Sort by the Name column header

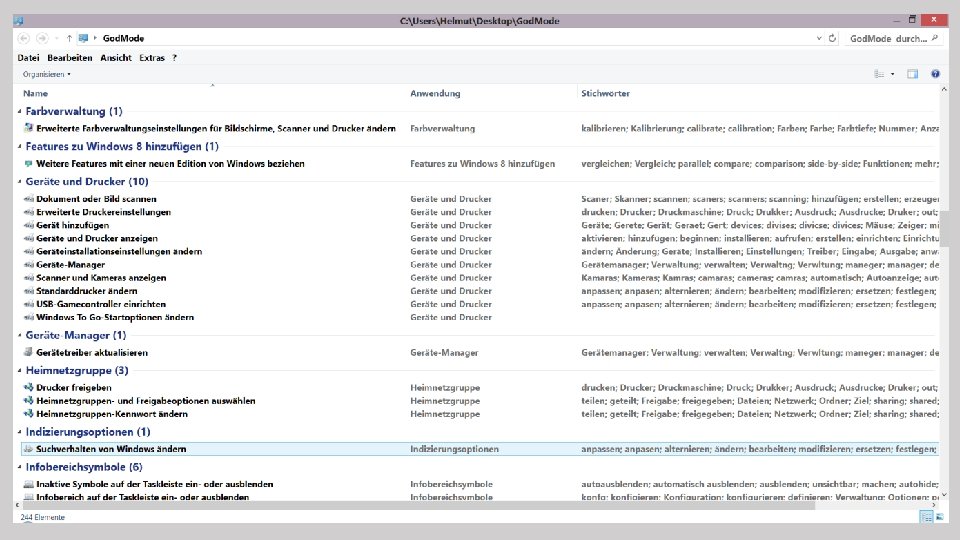[36, 93]
